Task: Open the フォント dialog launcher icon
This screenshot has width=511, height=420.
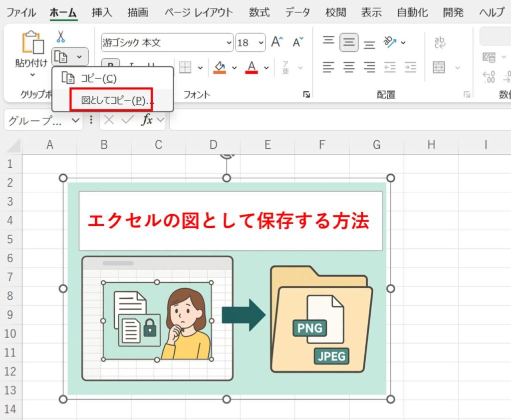Action: [305, 93]
